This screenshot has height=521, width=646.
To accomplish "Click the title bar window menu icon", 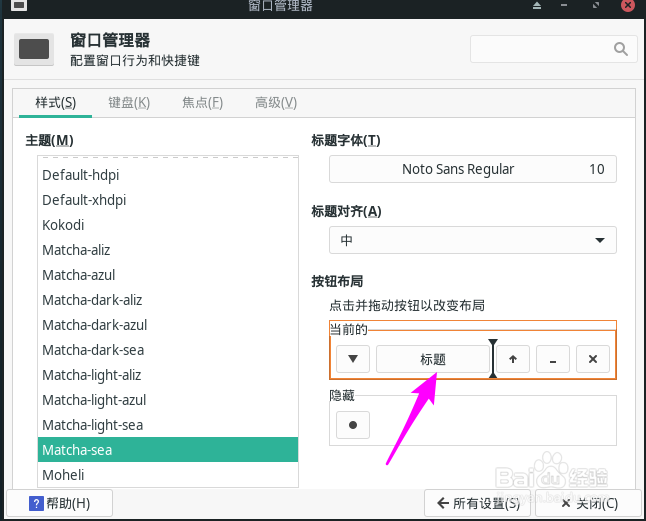I will click(19, 5).
